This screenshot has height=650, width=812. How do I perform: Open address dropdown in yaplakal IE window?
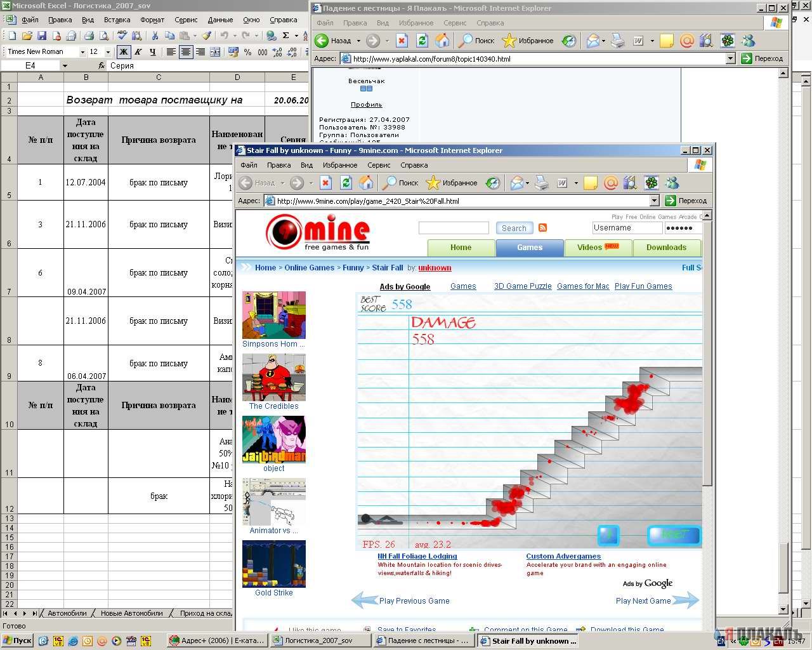pos(730,58)
